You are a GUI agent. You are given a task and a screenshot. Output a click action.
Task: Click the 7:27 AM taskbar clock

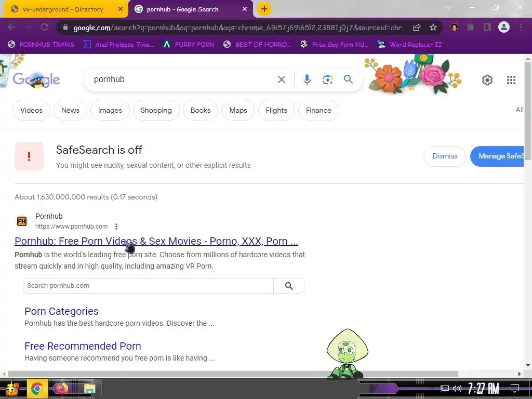click(483, 389)
